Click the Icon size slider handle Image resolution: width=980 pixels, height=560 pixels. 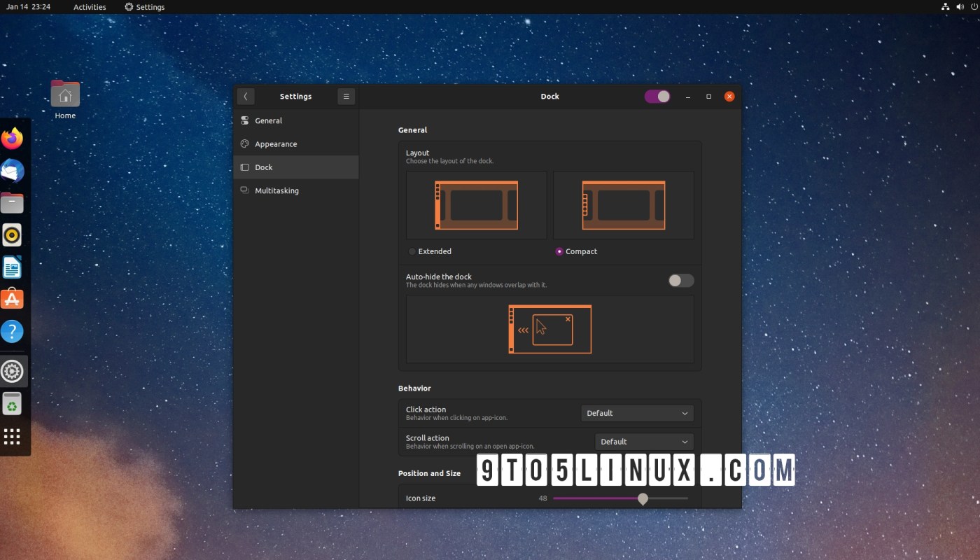coord(643,498)
